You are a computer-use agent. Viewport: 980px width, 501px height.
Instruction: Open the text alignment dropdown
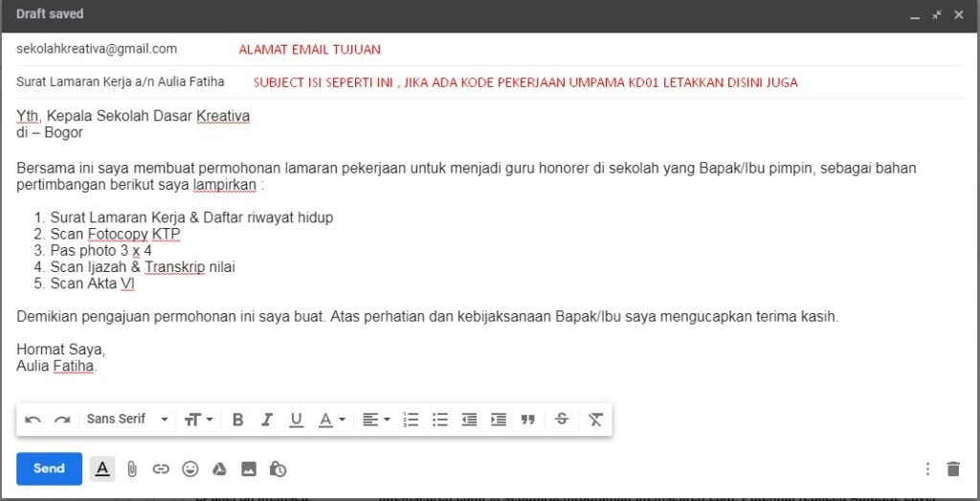[376, 420]
